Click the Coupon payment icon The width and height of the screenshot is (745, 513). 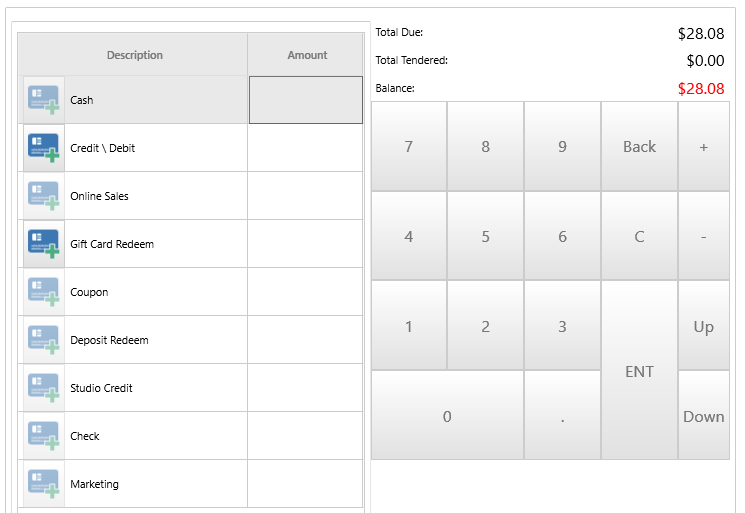click(x=44, y=292)
